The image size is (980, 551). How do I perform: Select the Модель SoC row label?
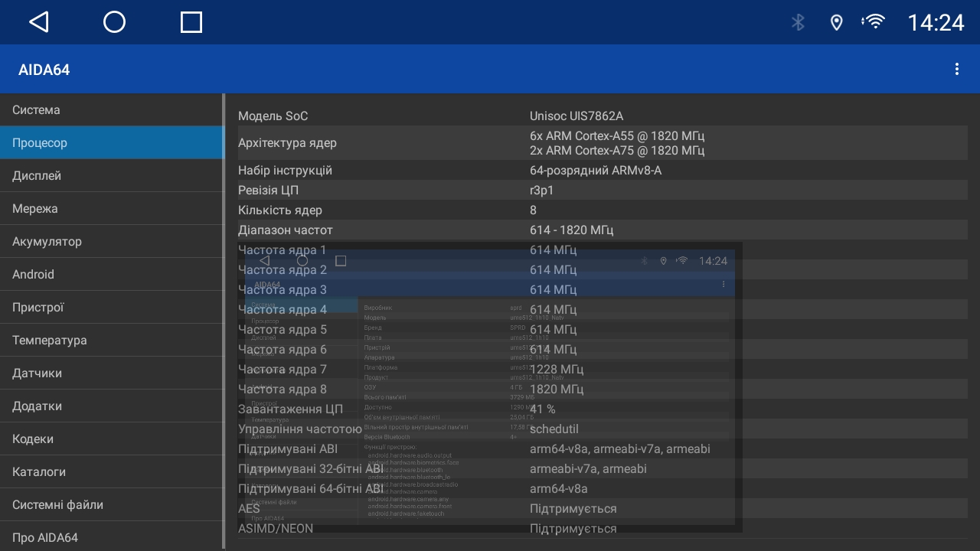[x=273, y=116]
